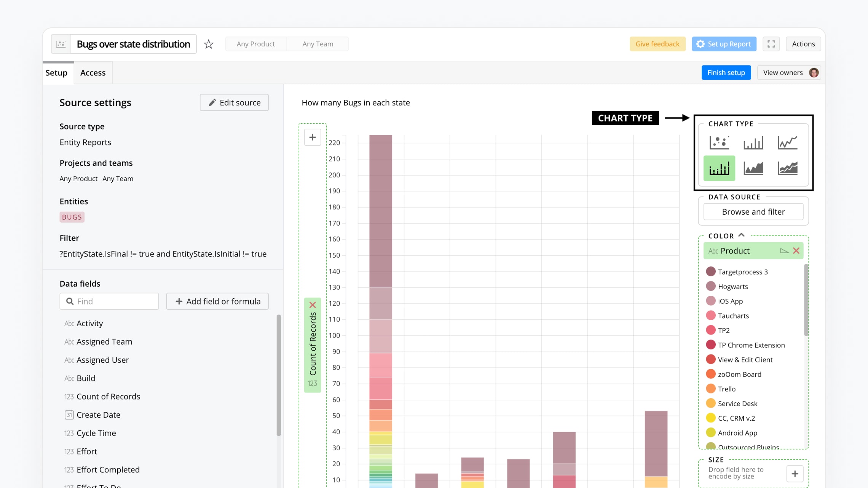Select the stacked area chart type
Viewport: 868px width, 488px height.
tap(787, 168)
